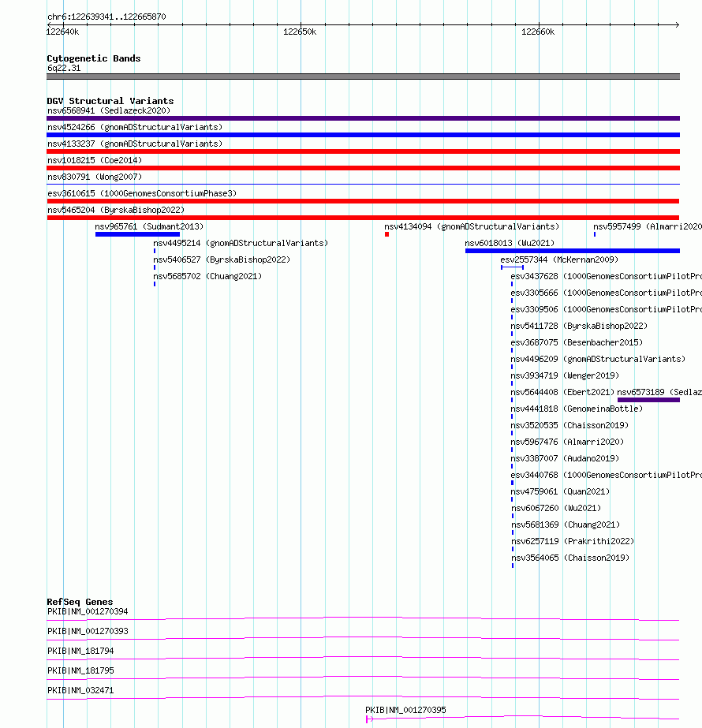Screen dimensions: 702x728
Task: Click the chr6:122639341..122665870 coordinate text
Action: click(106, 17)
